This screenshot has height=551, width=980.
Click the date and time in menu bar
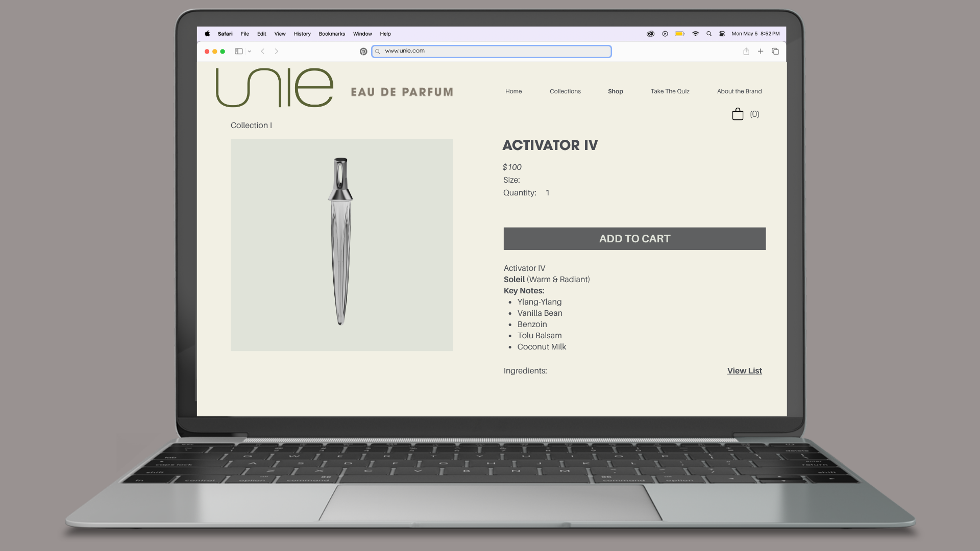click(755, 34)
